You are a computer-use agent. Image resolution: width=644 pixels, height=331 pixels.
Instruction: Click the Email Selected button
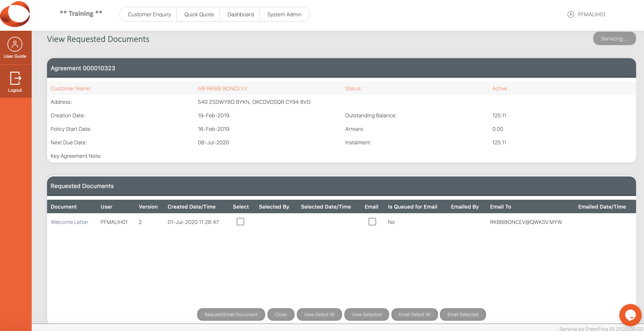point(462,314)
